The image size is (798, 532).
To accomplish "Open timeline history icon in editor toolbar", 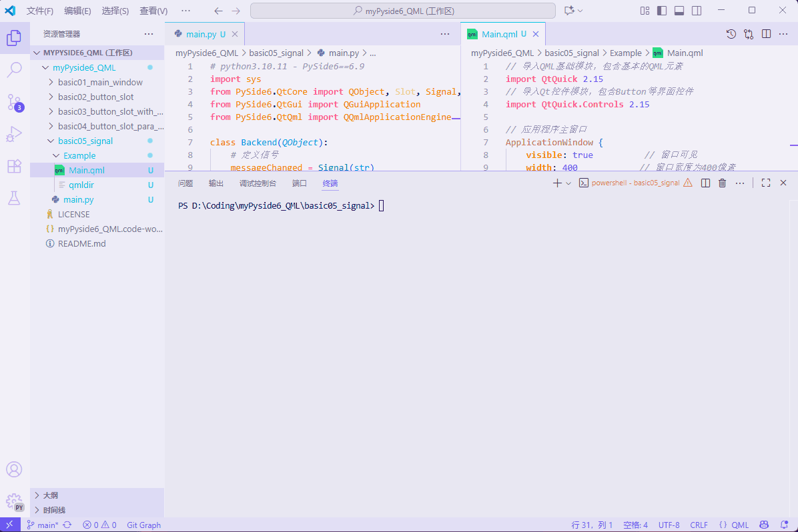I will click(731, 34).
